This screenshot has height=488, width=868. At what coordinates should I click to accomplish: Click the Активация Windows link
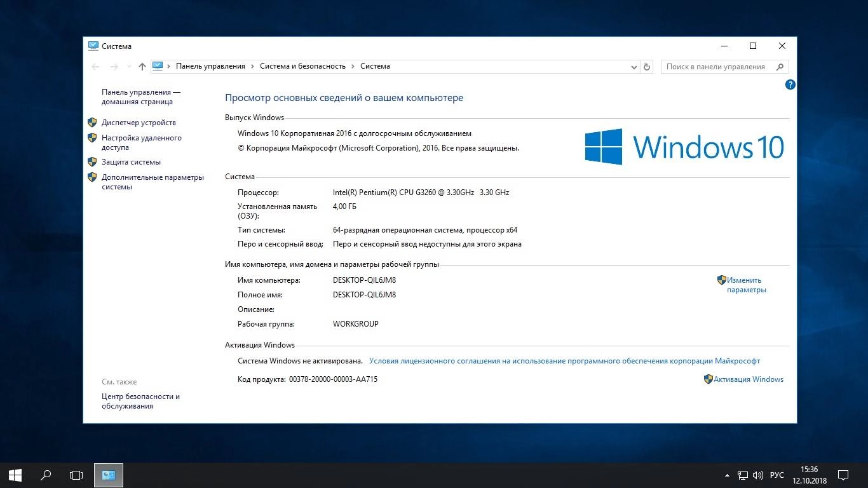point(749,379)
